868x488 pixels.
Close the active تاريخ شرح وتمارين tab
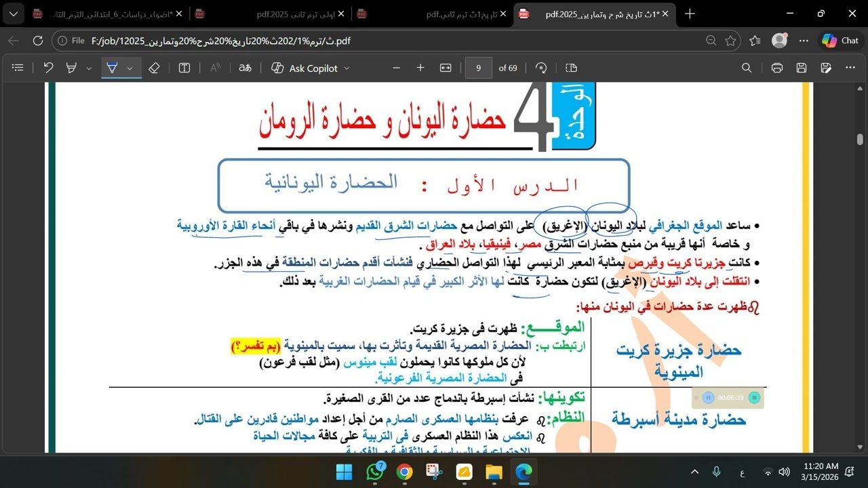point(665,14)
